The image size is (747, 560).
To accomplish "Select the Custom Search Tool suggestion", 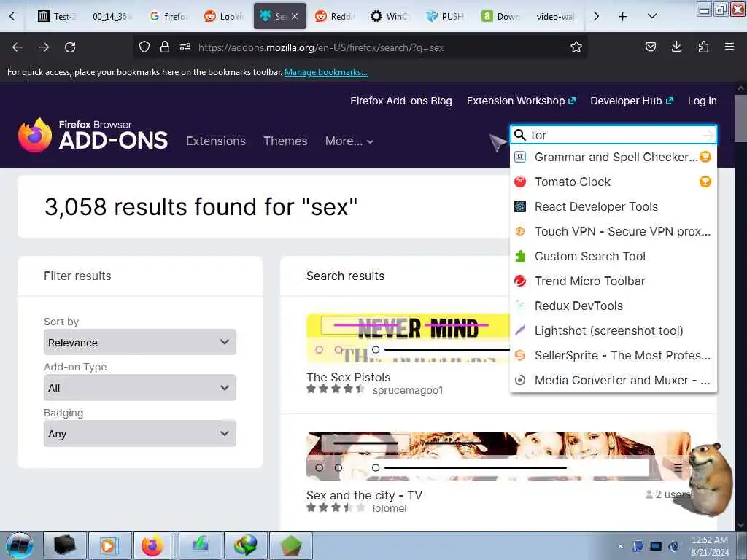I will (613, 256).
